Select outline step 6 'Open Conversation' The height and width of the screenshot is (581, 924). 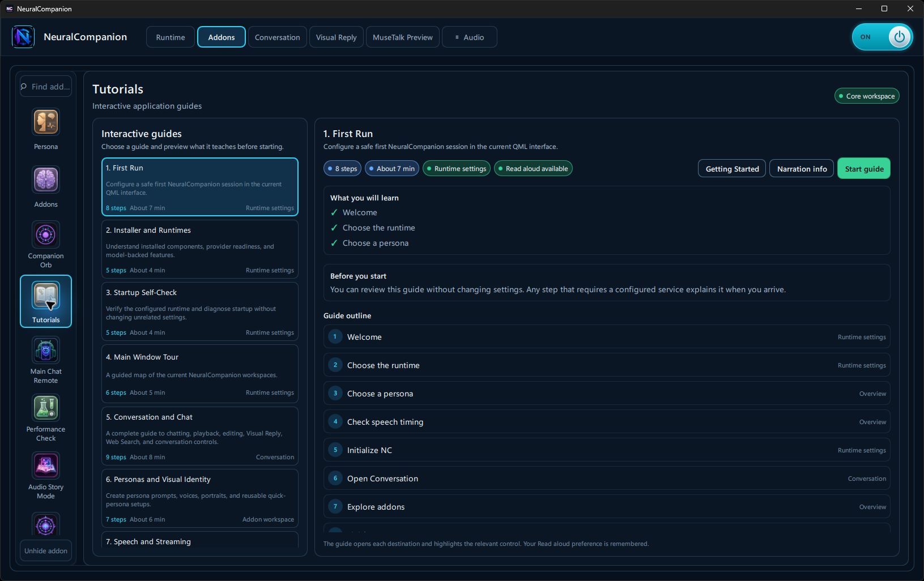pos(607,479)
